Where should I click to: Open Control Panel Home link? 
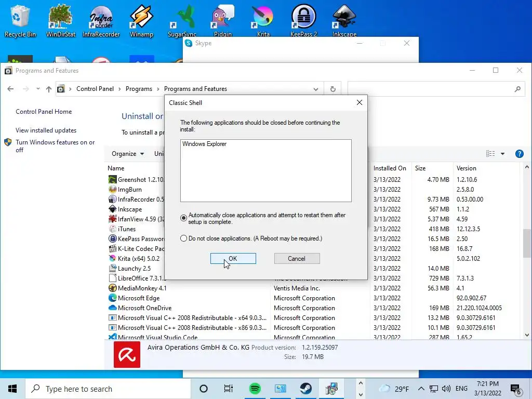pyautogui.click(x=44, y=112)
